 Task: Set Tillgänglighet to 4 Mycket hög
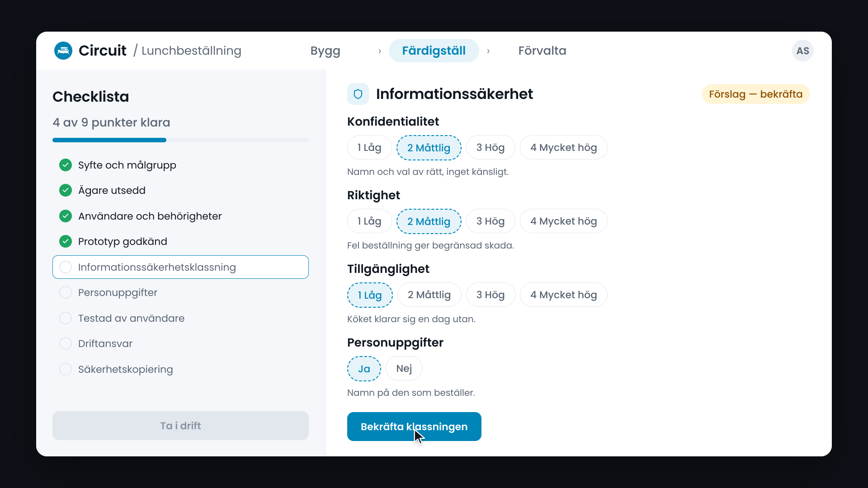pyautogui.click(x=563, y=295)
